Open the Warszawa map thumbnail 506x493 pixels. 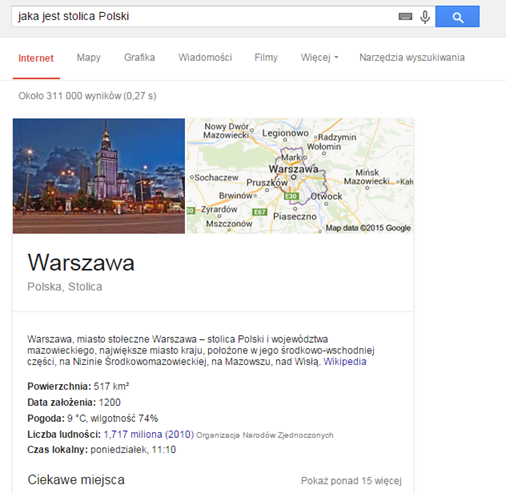[300, 176]
